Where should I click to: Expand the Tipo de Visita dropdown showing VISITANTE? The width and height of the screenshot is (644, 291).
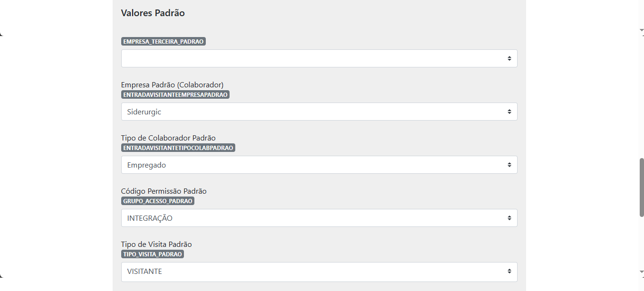click(319, 272)
